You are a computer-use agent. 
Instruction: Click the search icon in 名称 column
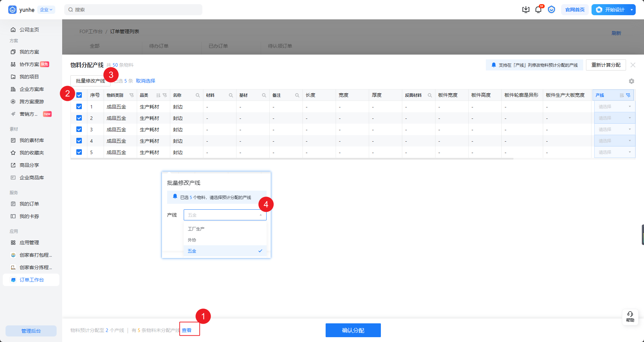coord(198,95)
